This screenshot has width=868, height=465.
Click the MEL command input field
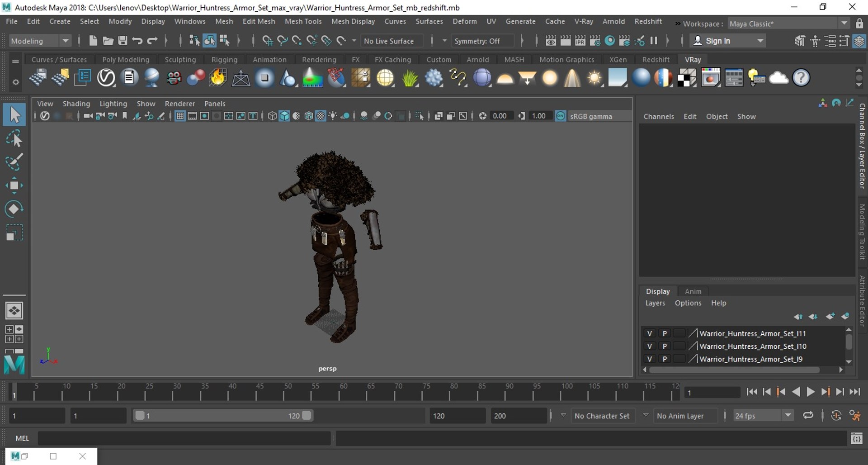184,438
